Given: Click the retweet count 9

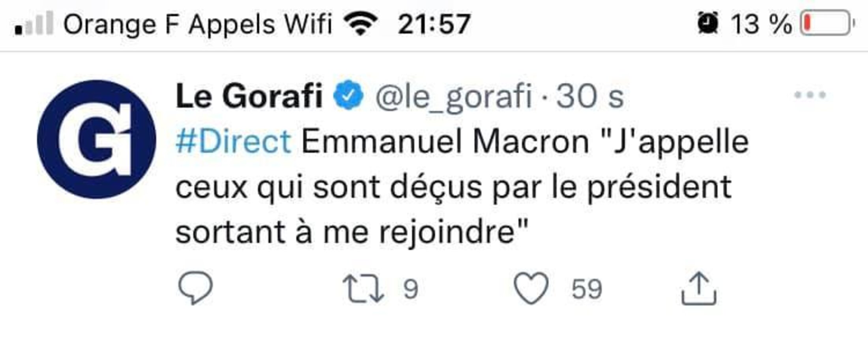Looking at the screenshot, I should click(x=410, y=289).
